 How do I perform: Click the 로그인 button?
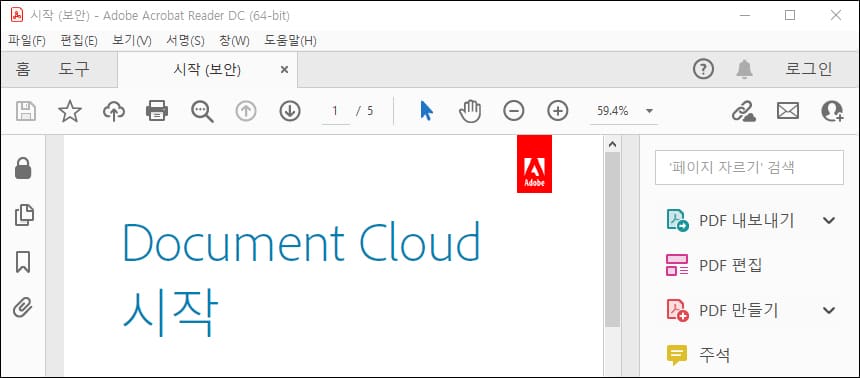pos(808,69)
